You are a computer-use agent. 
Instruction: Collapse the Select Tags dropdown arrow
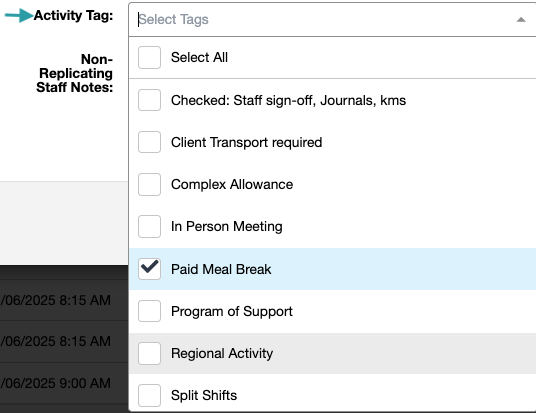(x=521, y=19)
